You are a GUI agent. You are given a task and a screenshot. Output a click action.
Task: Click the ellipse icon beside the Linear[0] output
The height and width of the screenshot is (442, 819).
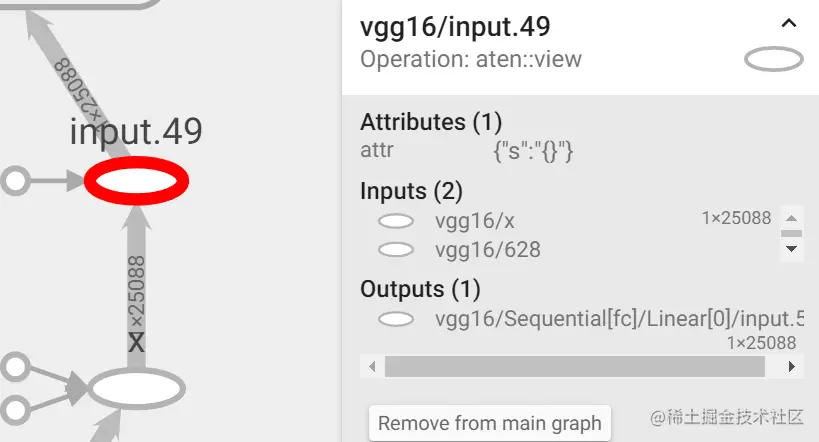click(396, 319)
